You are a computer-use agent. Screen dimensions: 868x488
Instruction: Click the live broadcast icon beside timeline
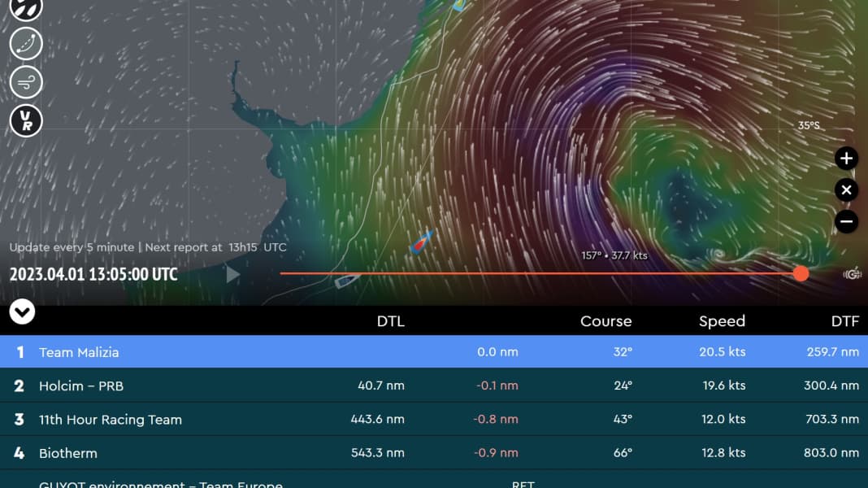point(853,274)
